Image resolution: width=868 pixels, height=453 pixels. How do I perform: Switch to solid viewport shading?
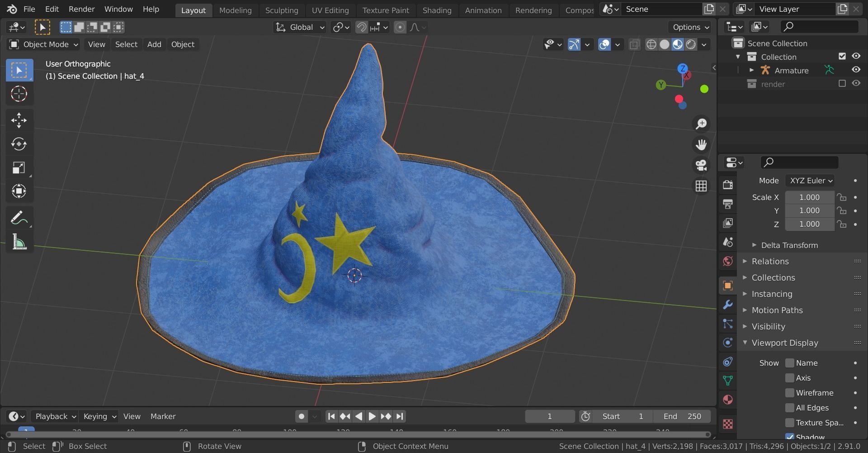click(x=665, y=44)
